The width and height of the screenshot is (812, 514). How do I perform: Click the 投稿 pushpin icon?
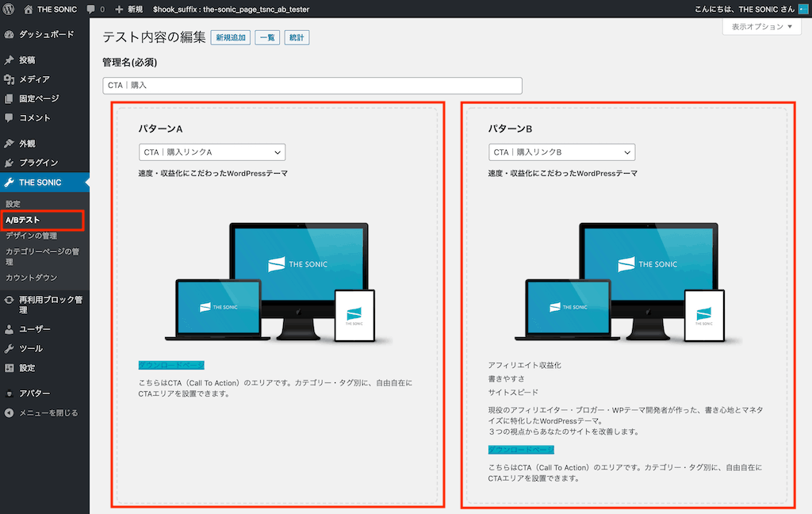coord(9,60)
